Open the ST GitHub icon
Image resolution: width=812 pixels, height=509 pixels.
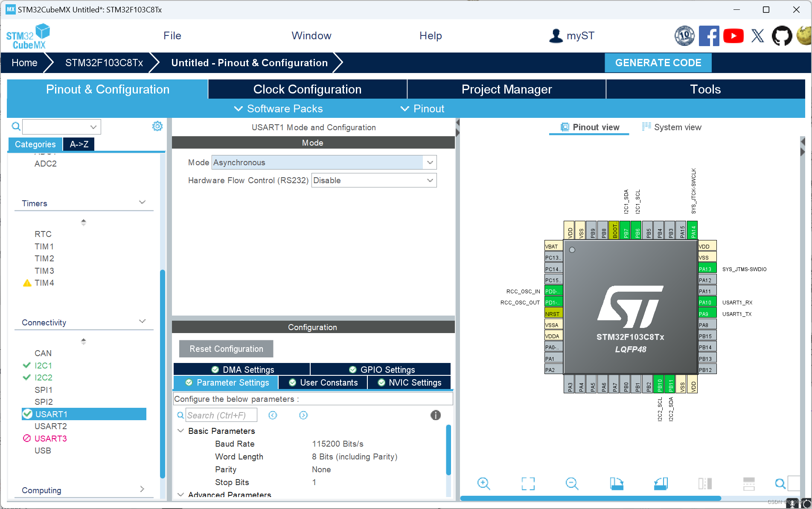(x=782, y=36)
